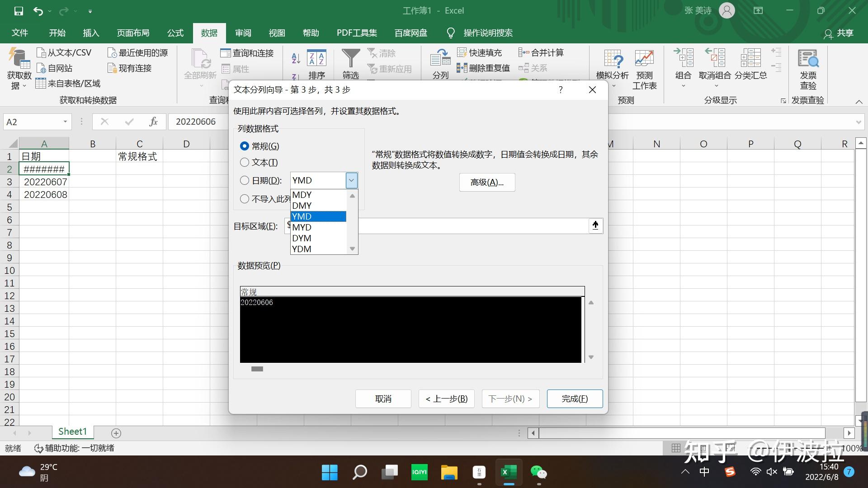The width and height of the screenshot is (868, 488).
Task: Expand the formula bar chevron
Action: pos(859,122)
